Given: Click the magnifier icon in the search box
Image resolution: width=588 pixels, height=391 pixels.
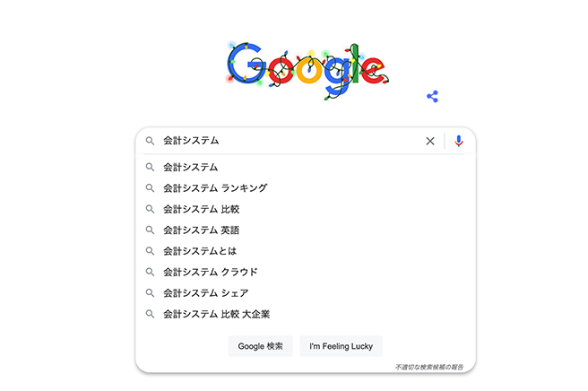Looking at the screenshot, I should (151, 141).
